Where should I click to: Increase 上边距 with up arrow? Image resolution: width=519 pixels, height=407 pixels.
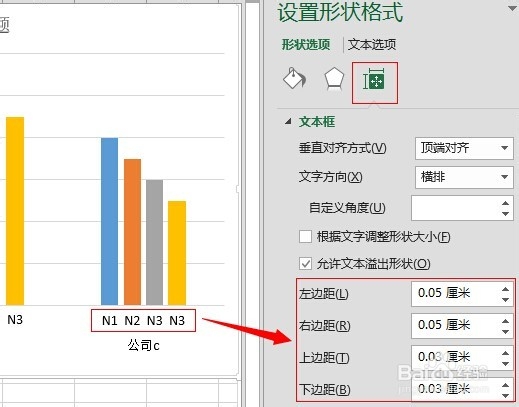coord(505,353)
